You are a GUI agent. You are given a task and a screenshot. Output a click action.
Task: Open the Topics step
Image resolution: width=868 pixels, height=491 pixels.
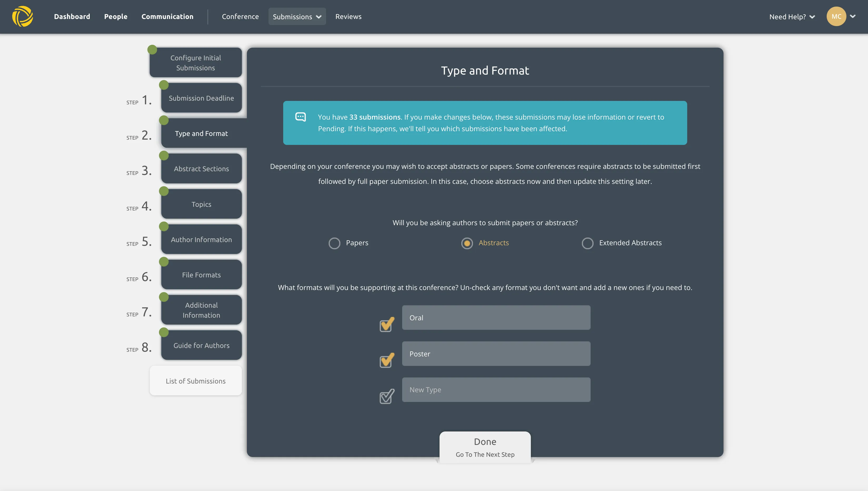coord(201,204)
